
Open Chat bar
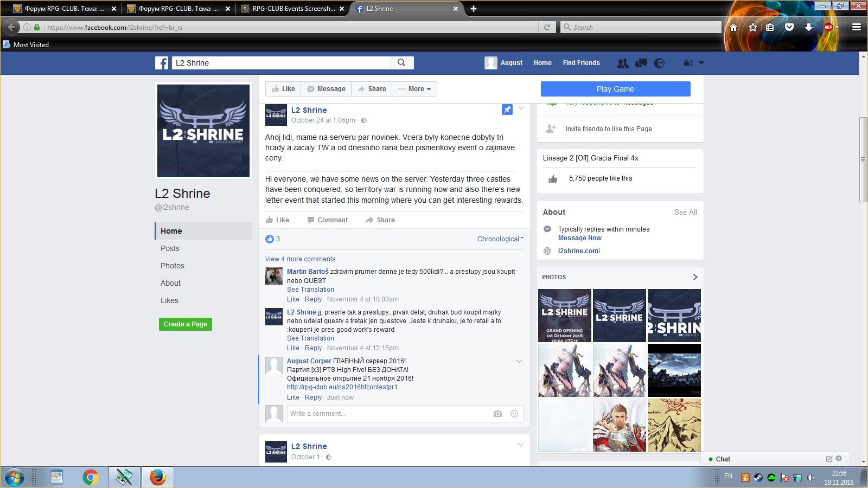(x=776, y=459)
